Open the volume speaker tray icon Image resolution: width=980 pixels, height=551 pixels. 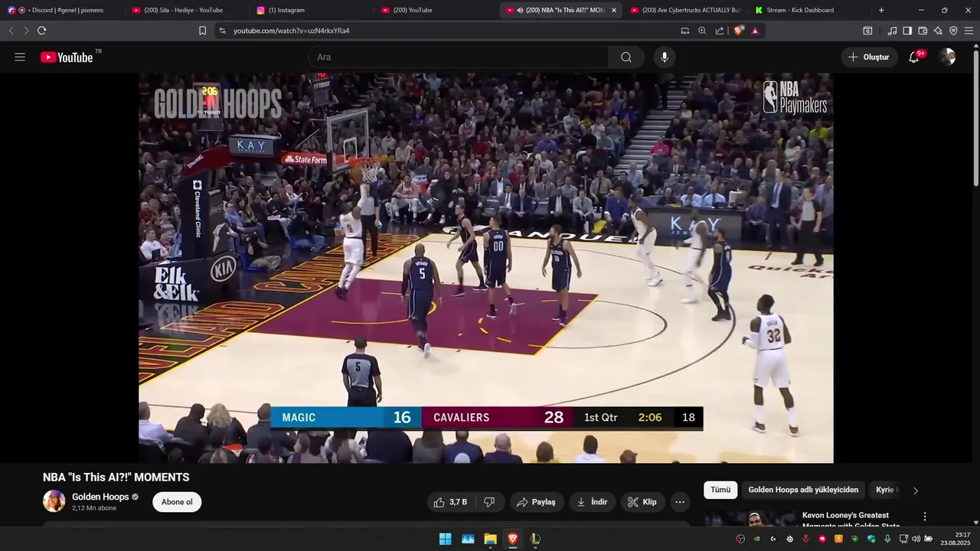pyautogui.click(x=916, y=539)
